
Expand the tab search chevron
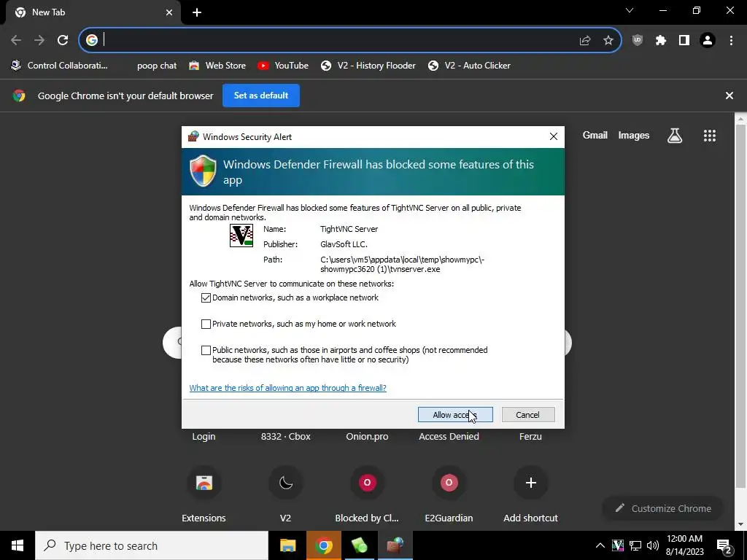(x=630, y=10)
